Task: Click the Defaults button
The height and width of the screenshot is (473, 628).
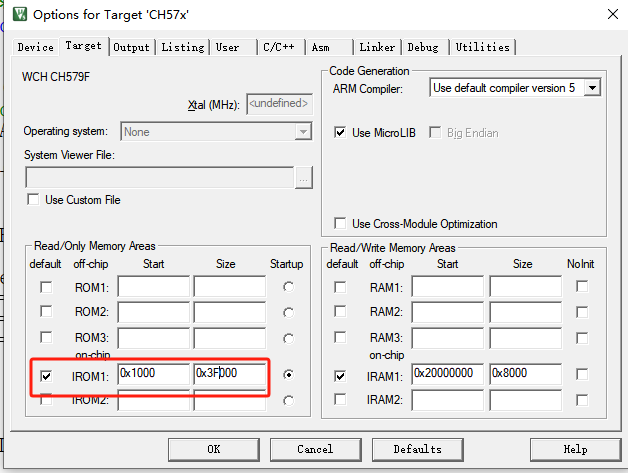Action: click(418, 449)
